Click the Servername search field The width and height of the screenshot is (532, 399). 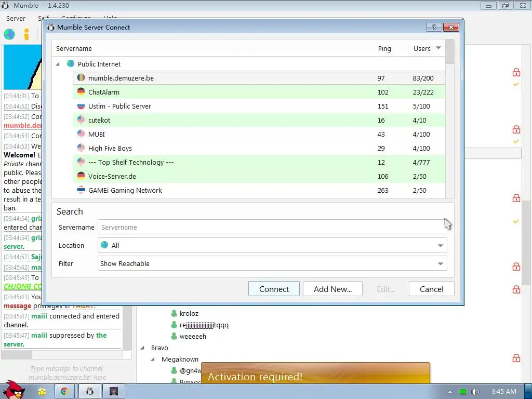point(272,227)
